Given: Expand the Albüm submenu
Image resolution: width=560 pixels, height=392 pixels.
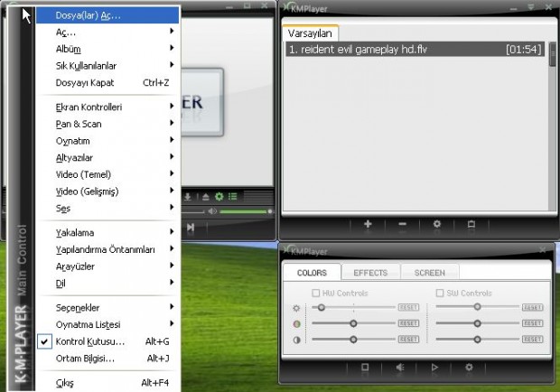Looking at the screenshot, I should click(x=108, y=49).
